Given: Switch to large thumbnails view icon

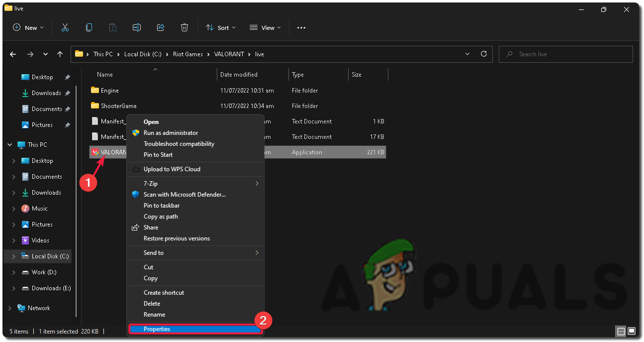Looking at the screenshot, I should coord(632,331).
